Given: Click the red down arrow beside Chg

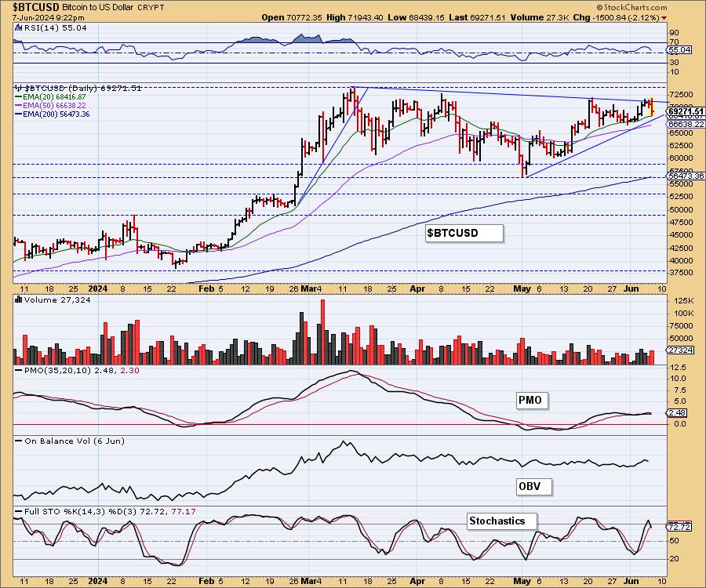Looking at the screenshot, I should click(x=664, y=18).
